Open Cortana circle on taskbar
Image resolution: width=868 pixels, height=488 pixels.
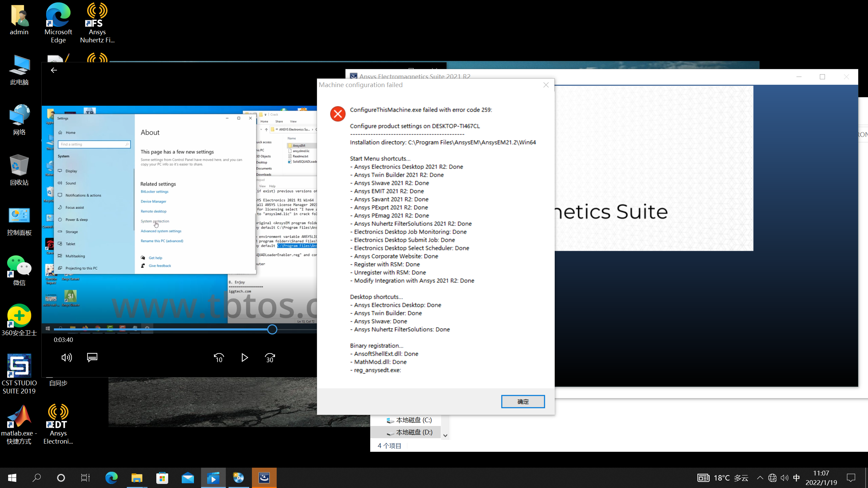61,478
